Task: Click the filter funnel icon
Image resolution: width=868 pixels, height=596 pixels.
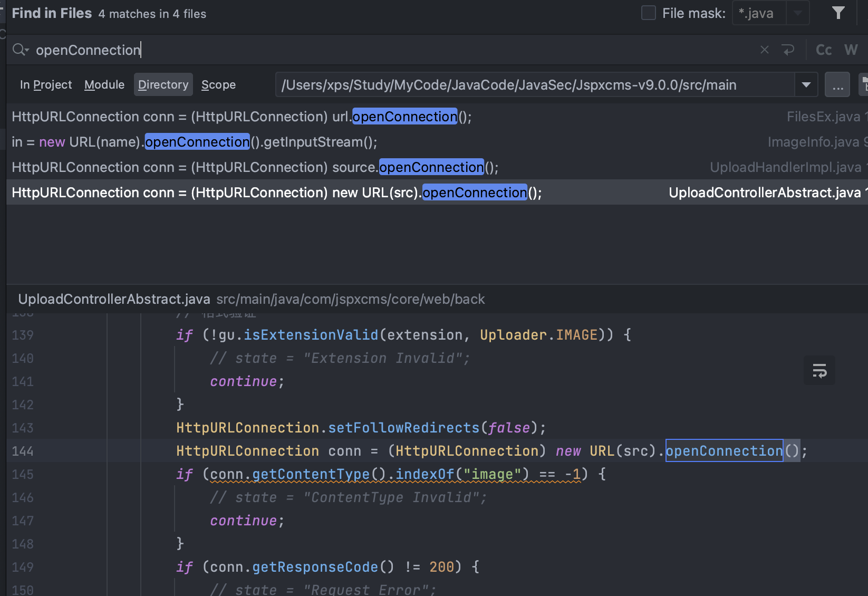Action: 838,13
